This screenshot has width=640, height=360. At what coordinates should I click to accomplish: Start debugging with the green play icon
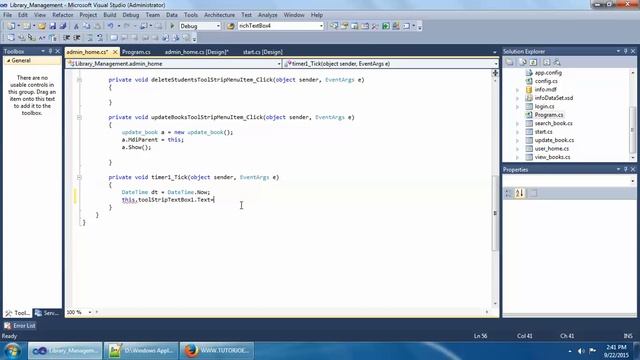click(x=172, y=26)
